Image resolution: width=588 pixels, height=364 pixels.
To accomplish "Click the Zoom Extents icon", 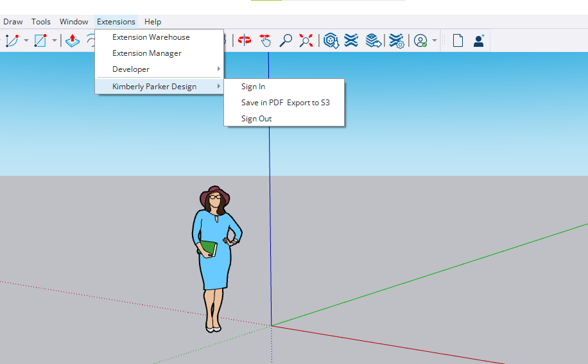I will tap(306, 40).
